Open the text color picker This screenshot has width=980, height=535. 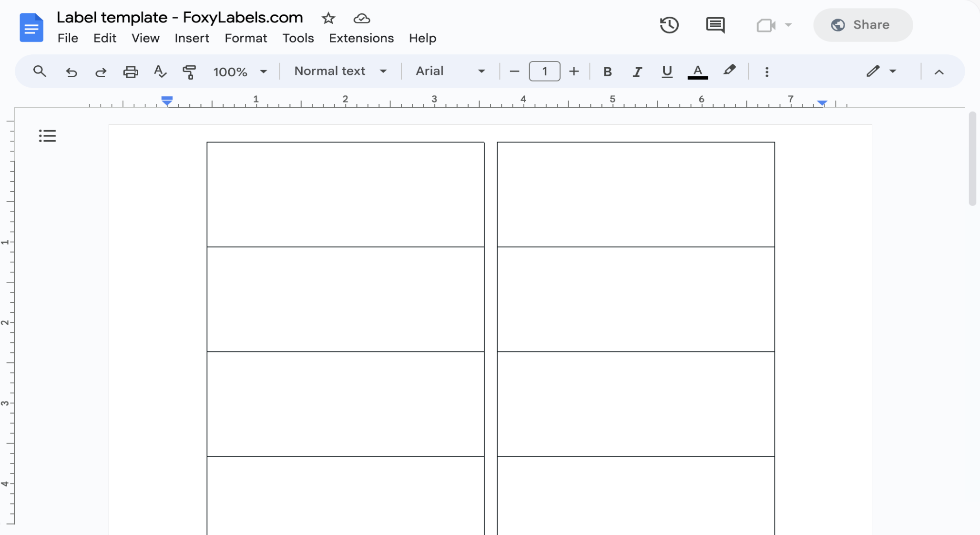coord(697,72)
